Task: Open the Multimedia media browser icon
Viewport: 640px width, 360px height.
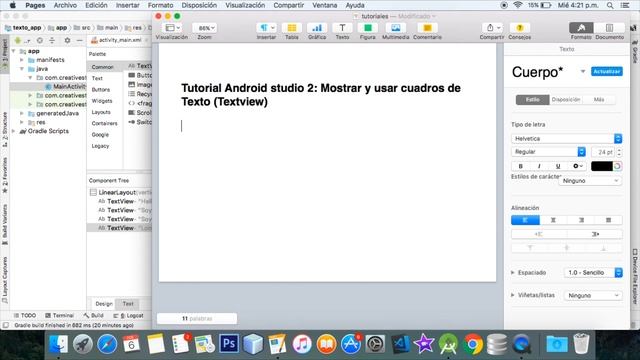Action: point(396,28)
